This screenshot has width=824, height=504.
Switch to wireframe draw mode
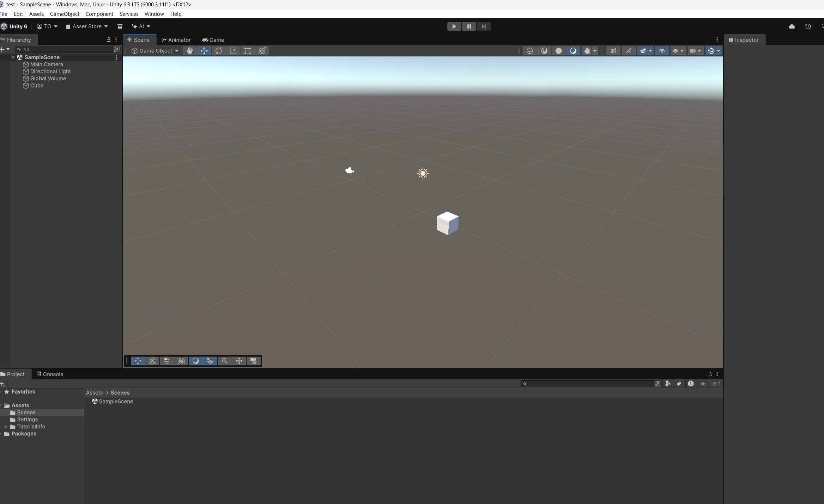(529, 51)
